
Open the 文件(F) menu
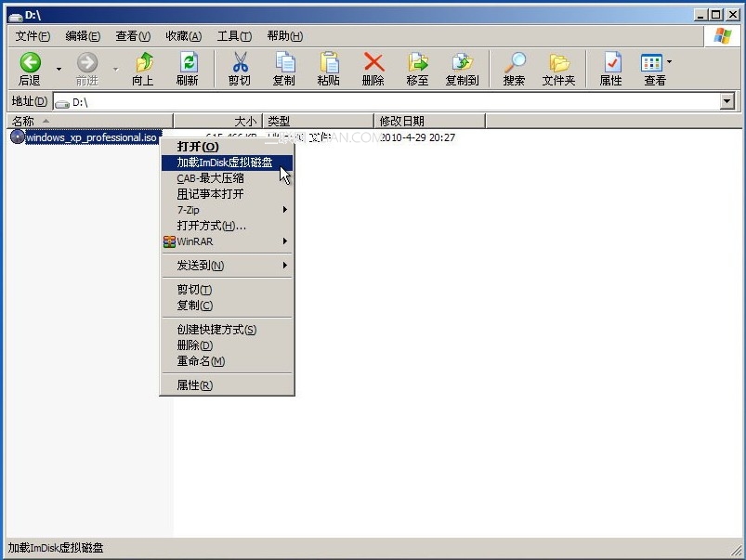click(33, 36)
